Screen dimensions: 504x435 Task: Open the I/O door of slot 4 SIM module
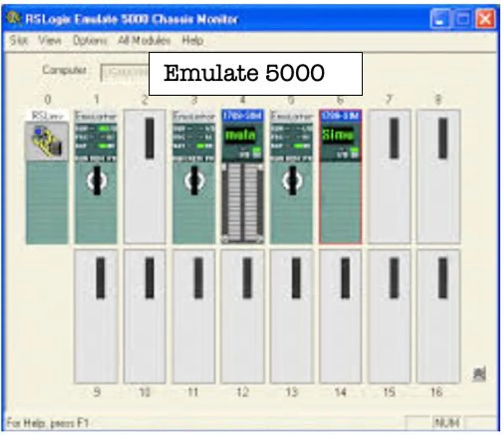pyautogui.click(x=243, y=203)
